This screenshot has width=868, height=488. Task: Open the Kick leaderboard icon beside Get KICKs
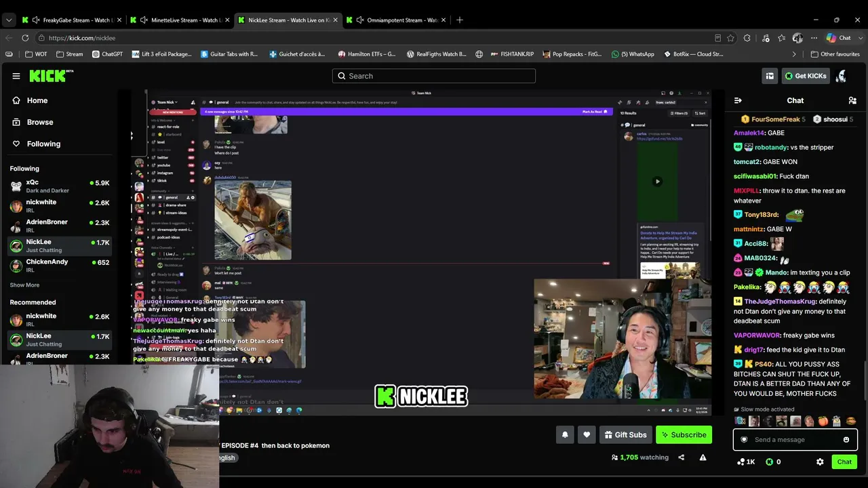770,76
